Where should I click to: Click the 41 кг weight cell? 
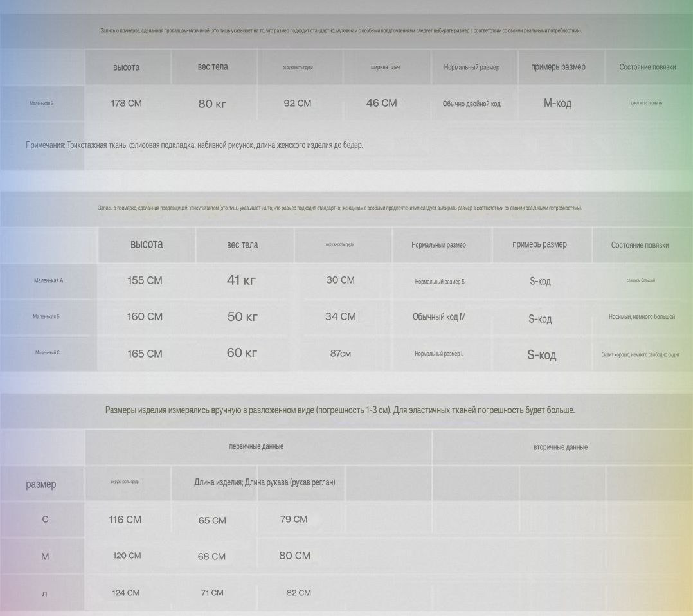242,280
